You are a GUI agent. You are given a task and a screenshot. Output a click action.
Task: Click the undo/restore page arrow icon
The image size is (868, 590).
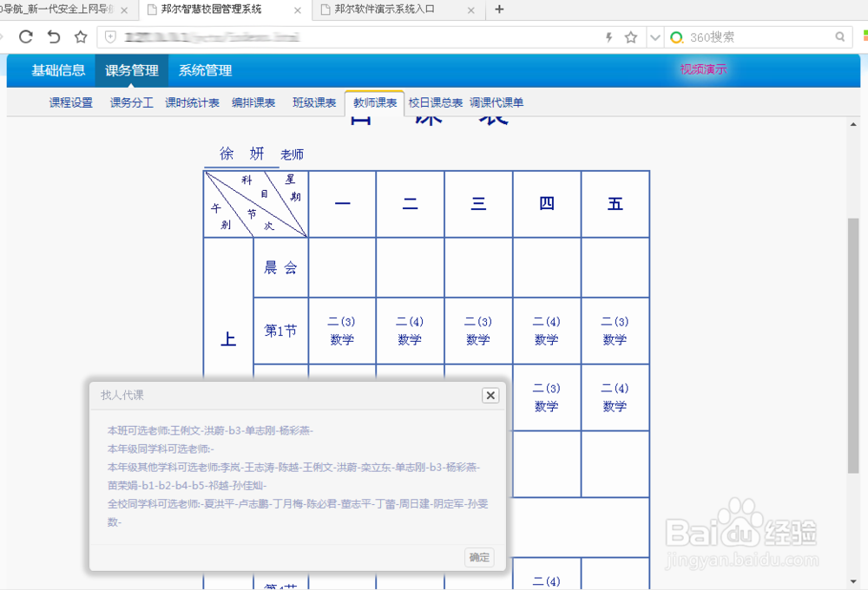[54, 37]
